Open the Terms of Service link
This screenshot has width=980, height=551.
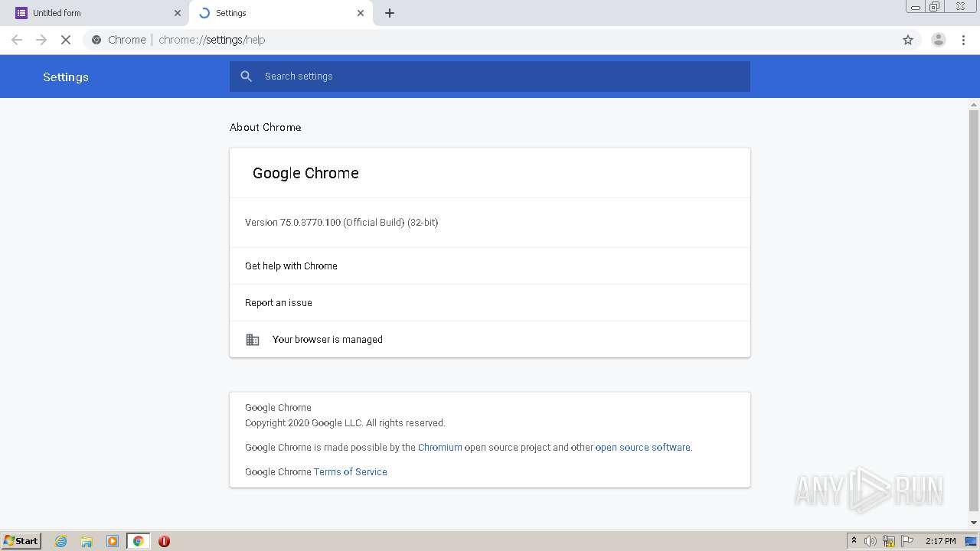[351, 472]
